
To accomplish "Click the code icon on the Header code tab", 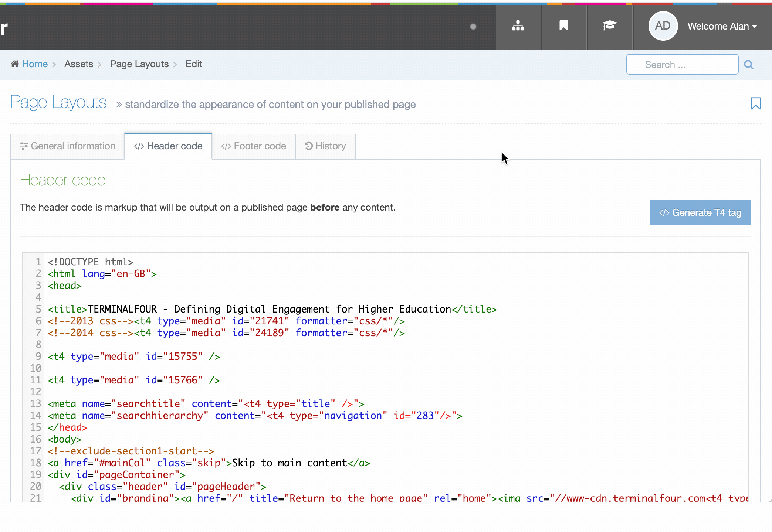I will (139, 146).
